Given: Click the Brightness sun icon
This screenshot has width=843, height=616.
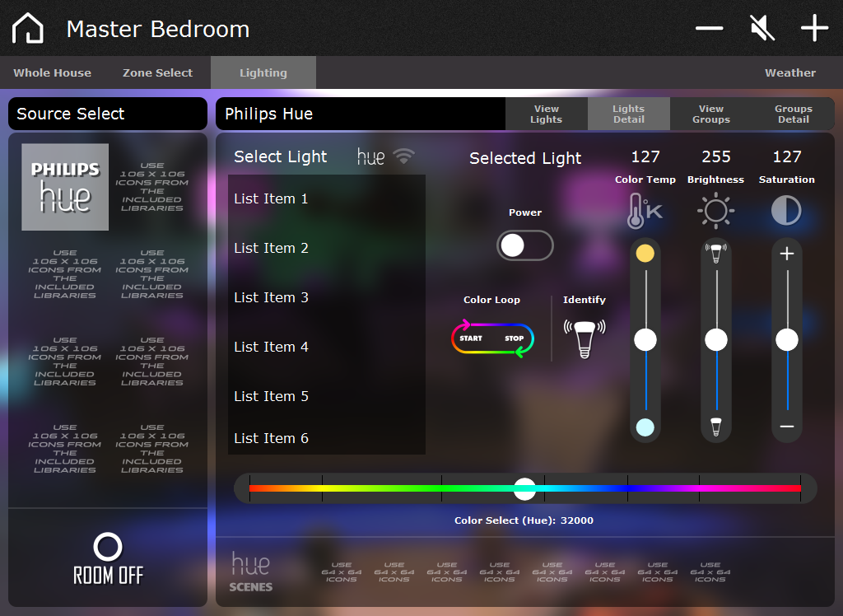Looking at the screenshot, I should click(x=715, y=210).
